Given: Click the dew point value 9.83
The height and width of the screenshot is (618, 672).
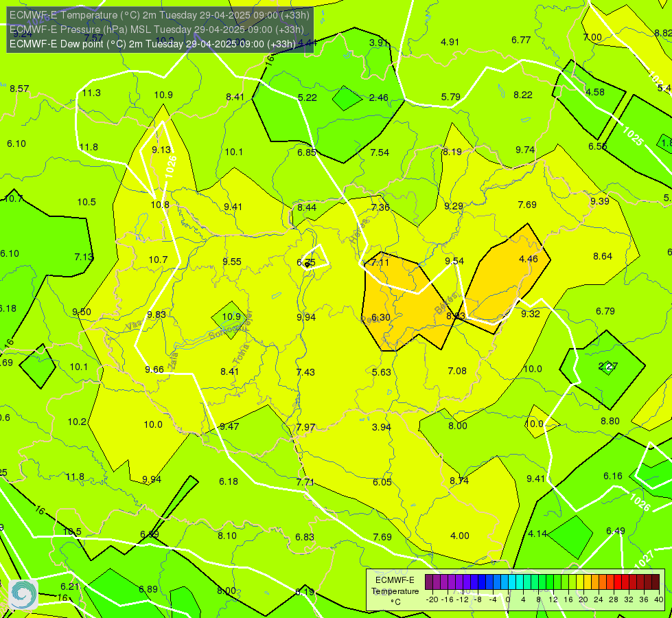Looking at the screenshot, I should (157, 314).
